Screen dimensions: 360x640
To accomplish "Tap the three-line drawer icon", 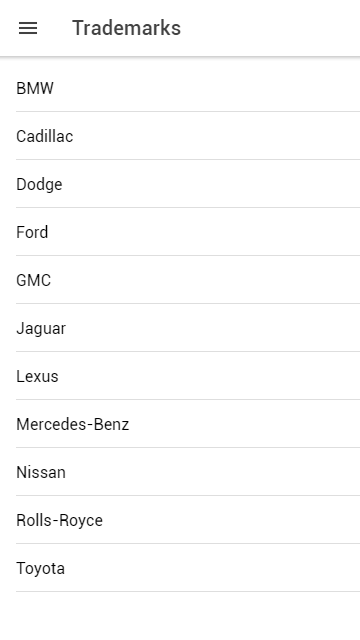I will click(x=28, y=28).
